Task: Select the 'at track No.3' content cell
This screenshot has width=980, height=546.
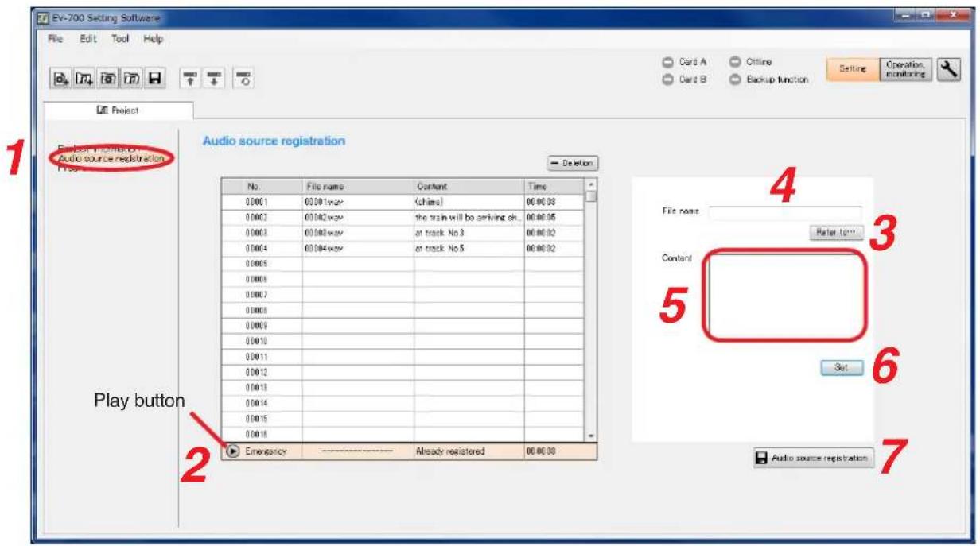Action: [x=469, y=233]
